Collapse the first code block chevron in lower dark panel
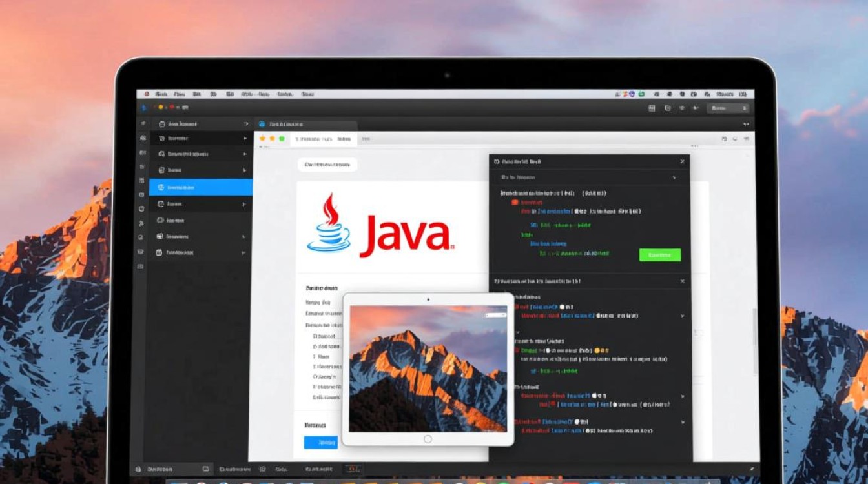The height and width of the screenshot is (484, 868). [683, 316]
